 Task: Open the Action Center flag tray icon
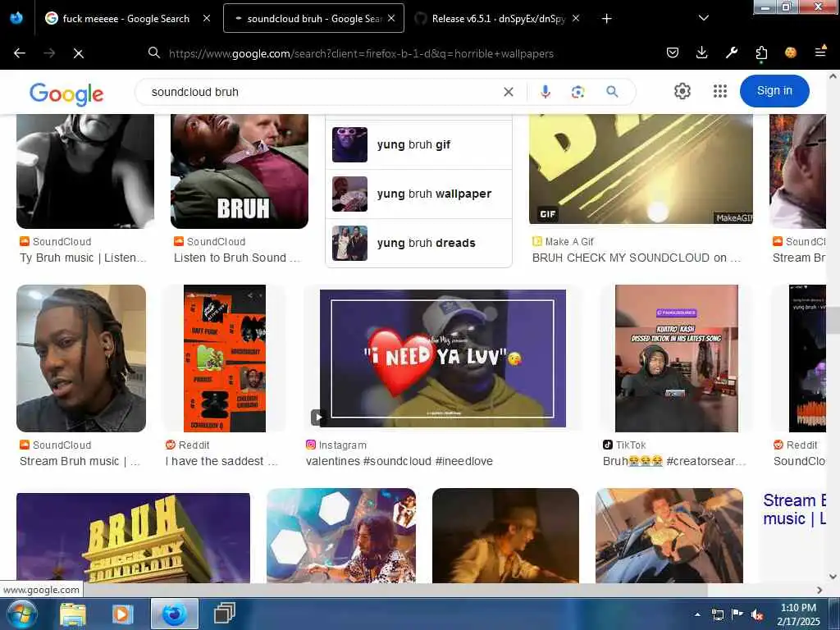coord(737,614)
